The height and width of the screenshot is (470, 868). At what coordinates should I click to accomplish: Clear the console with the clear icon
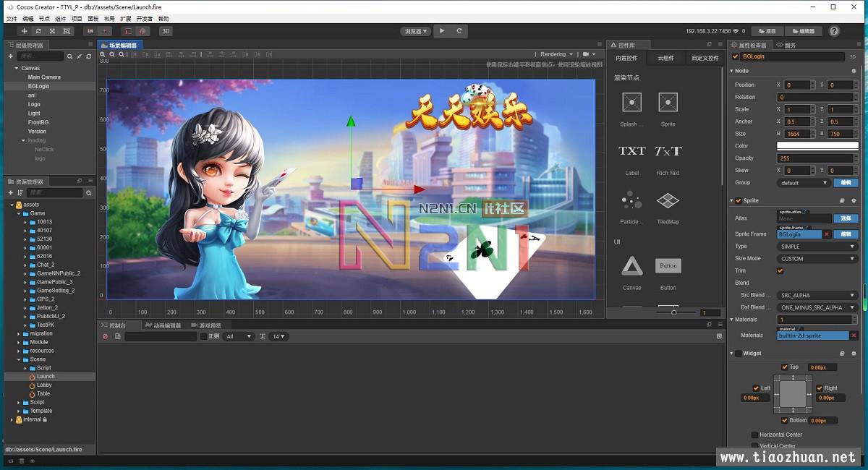pyautogui.click(x=105, y=336)
